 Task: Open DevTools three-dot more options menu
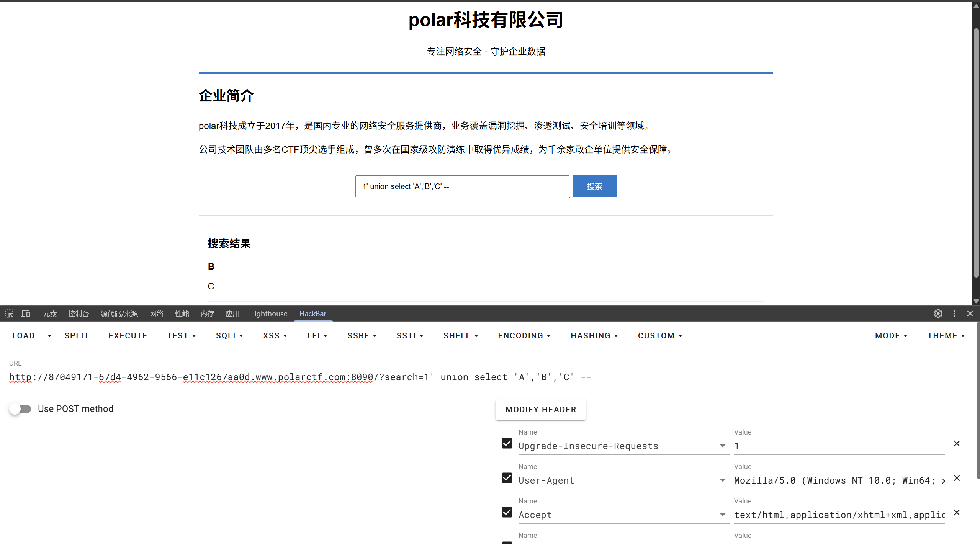coord(954,314)
